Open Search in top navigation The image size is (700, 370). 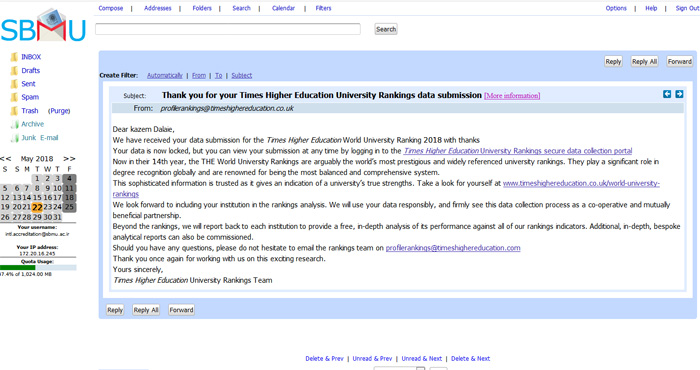pos(242,8)
